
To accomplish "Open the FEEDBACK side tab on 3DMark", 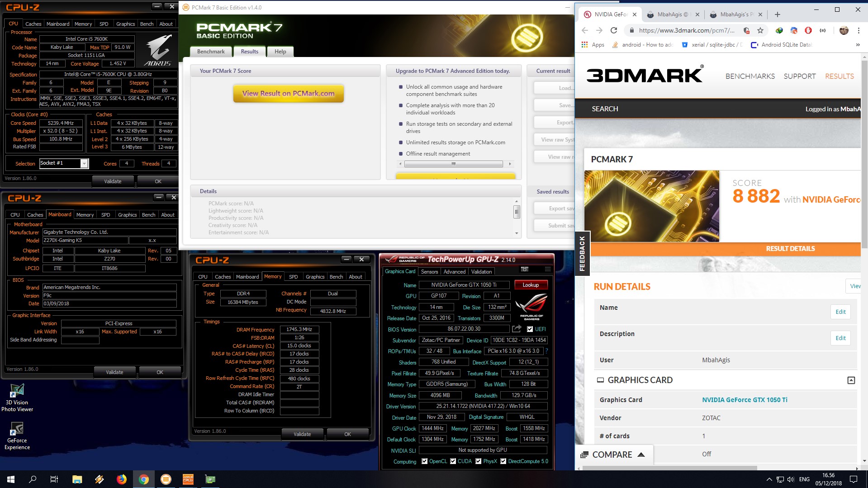I will [x=582, y=254].
